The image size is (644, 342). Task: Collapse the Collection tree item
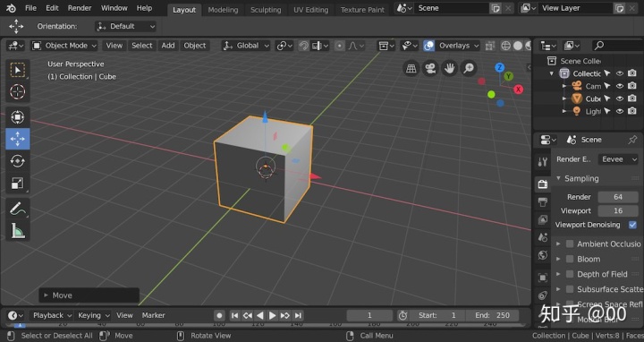tap(552, 73)
